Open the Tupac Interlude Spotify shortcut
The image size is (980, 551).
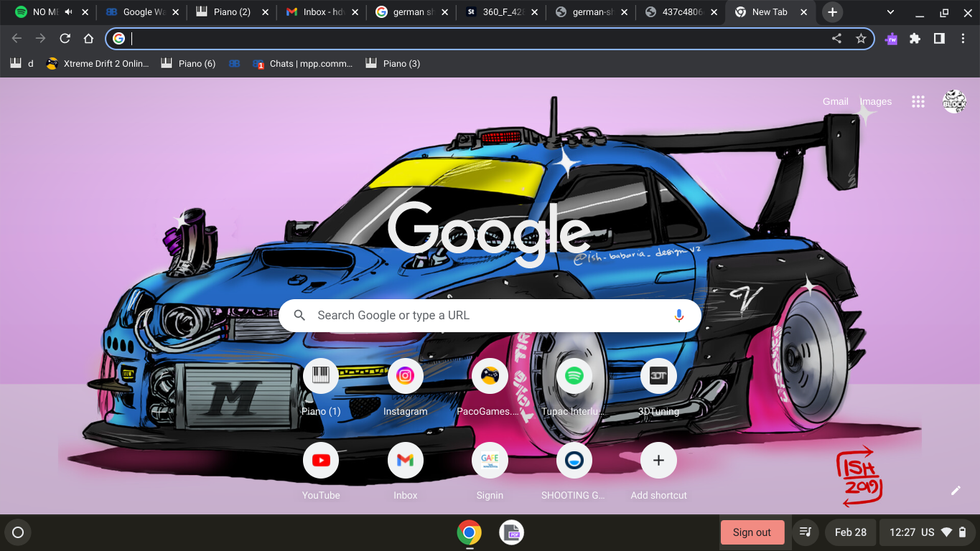pyautogui.click(x=574, y=387)
